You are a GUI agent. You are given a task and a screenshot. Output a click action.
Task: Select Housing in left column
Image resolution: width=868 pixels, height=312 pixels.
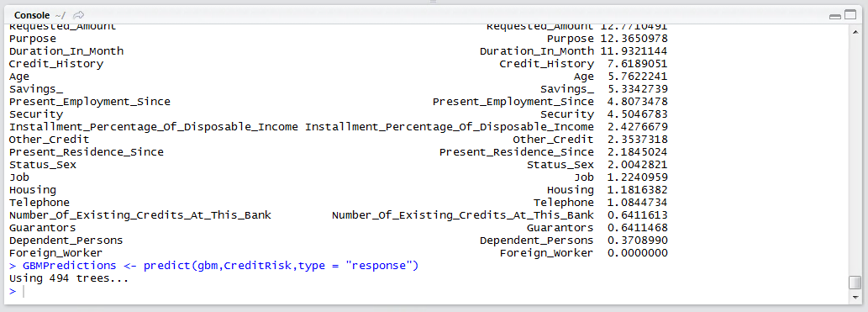tap(33, 191)
